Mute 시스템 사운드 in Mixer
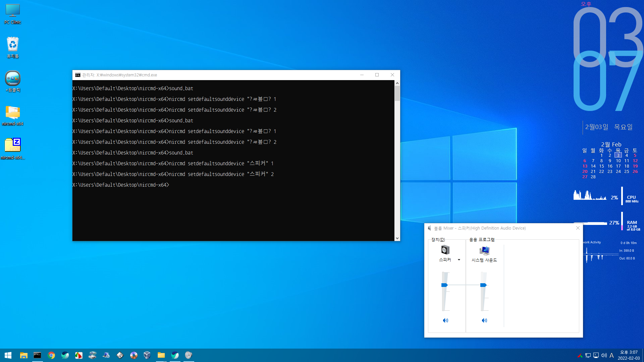The image size is (644, 362). pos(484,320)
